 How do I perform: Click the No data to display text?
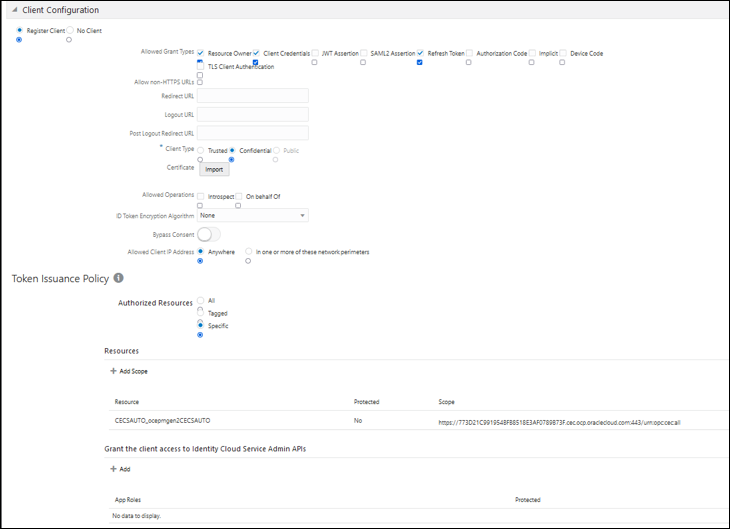point(136,516)
